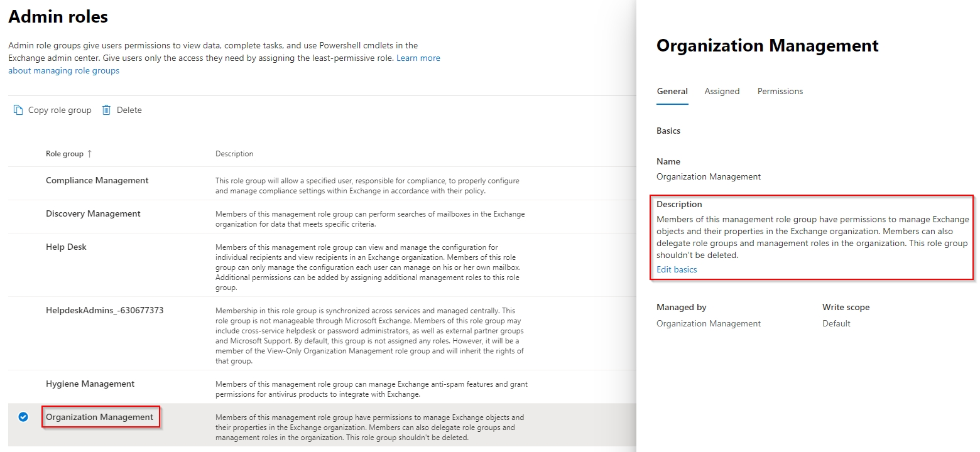Uncheck the selected Organization Management row checkmark
Image resolution: width=980 pixels, height=452 pixels.
point(23,417)
